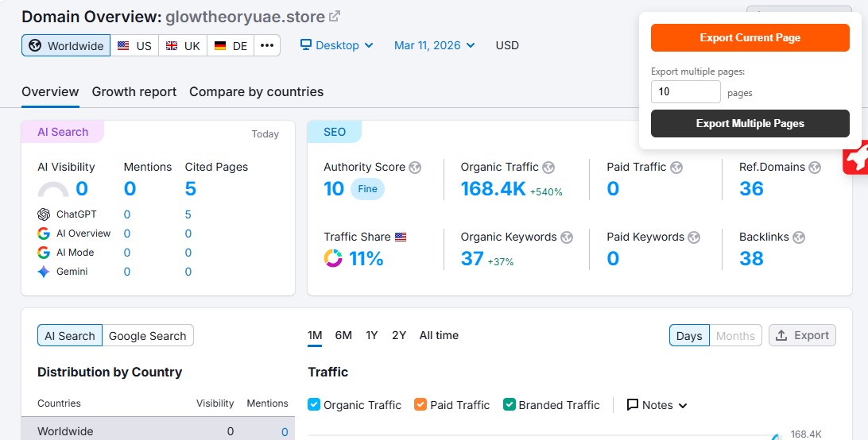868x440 pixels.
Task: Click the chart Export button
Action: pos(802,335)
